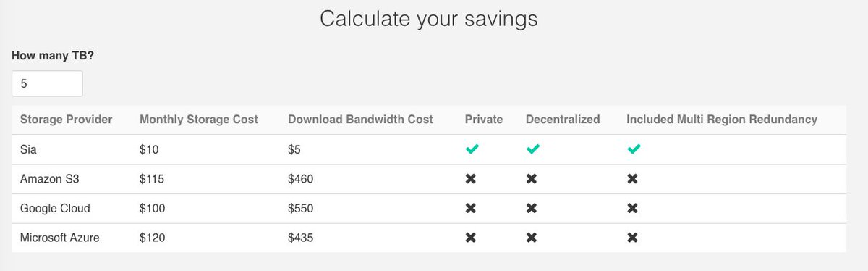Focus the How many TB input field
This screenshot has height=271, width=868.
pyautogui.click(x=47, y=83)
